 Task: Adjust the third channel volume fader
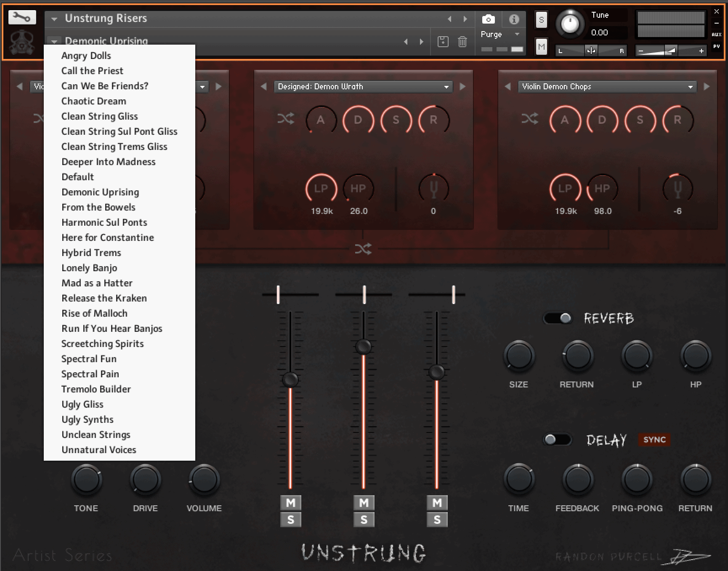(x=437, y=372)
